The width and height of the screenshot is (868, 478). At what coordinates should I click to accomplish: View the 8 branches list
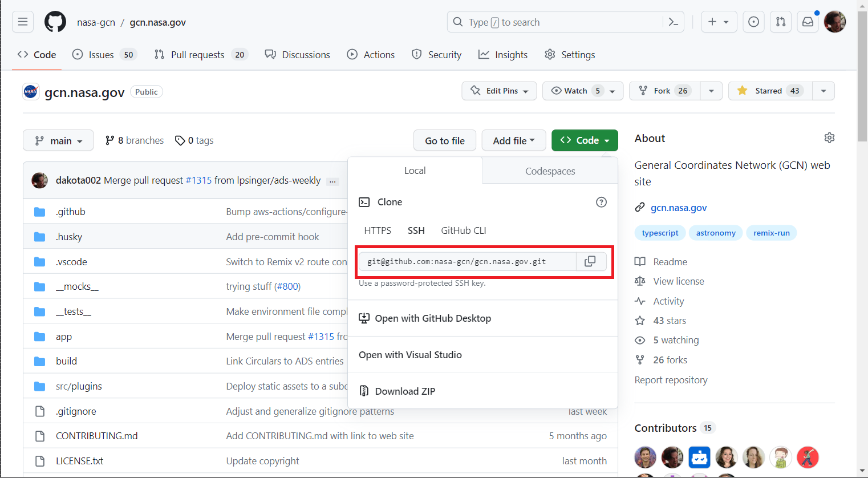pos(135,140)
